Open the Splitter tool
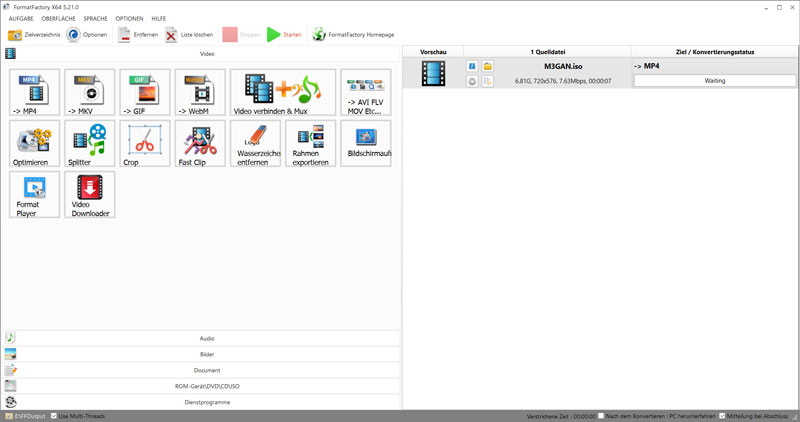The image size is (800, 422). point(89,143)
